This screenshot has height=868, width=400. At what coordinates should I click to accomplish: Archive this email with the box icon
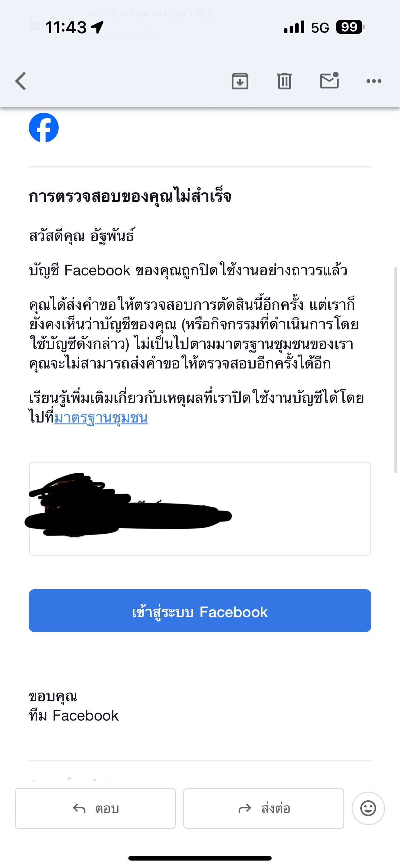(x=240, y=81)
